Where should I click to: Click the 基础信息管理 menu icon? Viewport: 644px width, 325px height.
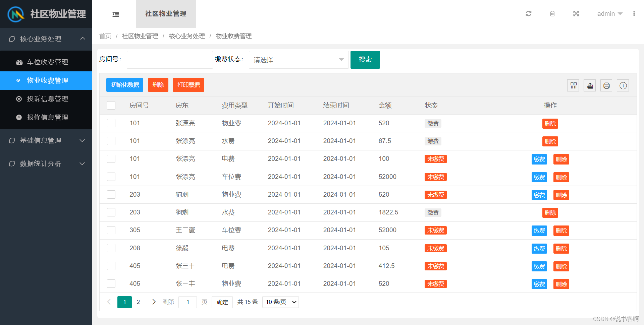point(12,140)
